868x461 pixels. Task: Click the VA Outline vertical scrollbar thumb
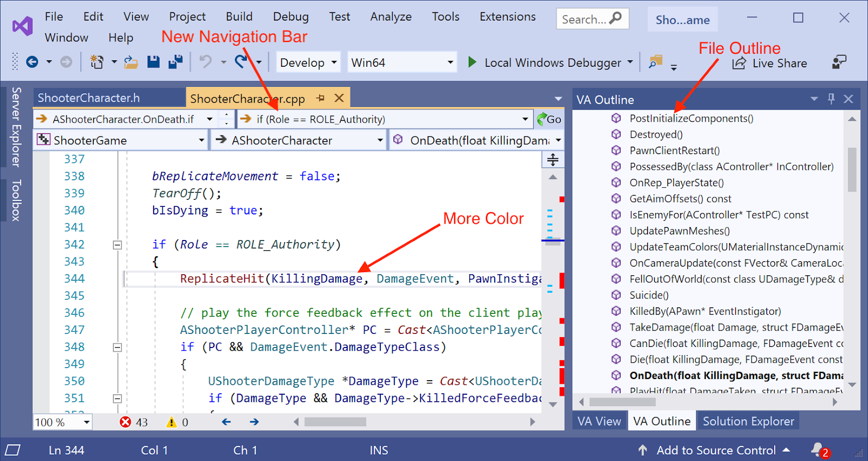852,169
